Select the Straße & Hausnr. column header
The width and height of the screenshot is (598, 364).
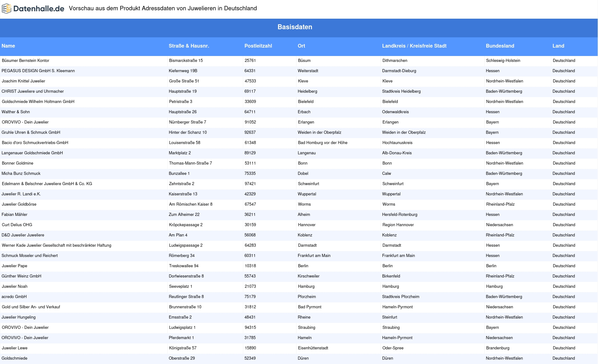(189, 46)
